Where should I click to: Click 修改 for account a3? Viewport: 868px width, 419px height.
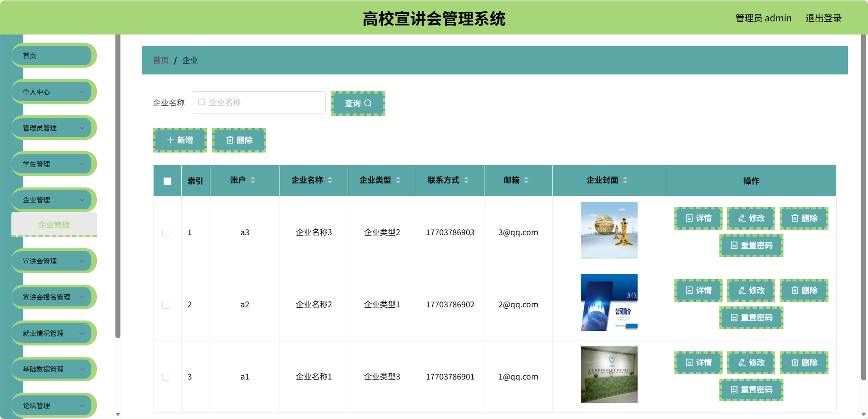coord(751,218)
